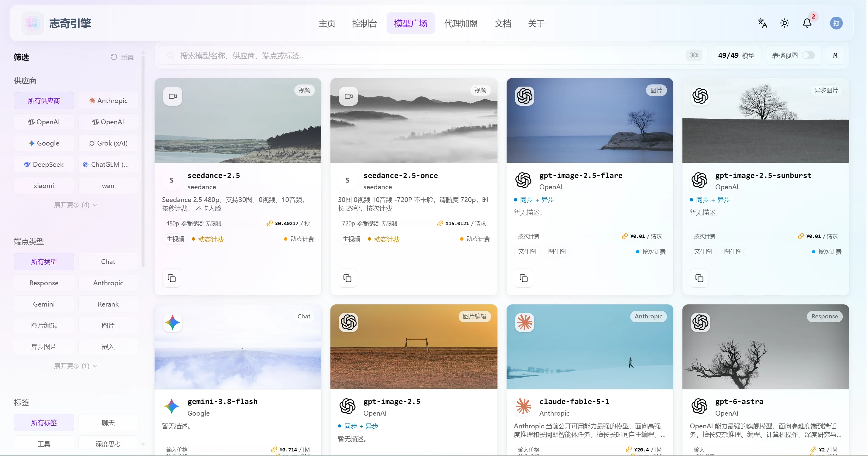Click OpenAI logo overlay on gpt-6-astra image
This screenshot has height=456, width=868.
[700, 322]
